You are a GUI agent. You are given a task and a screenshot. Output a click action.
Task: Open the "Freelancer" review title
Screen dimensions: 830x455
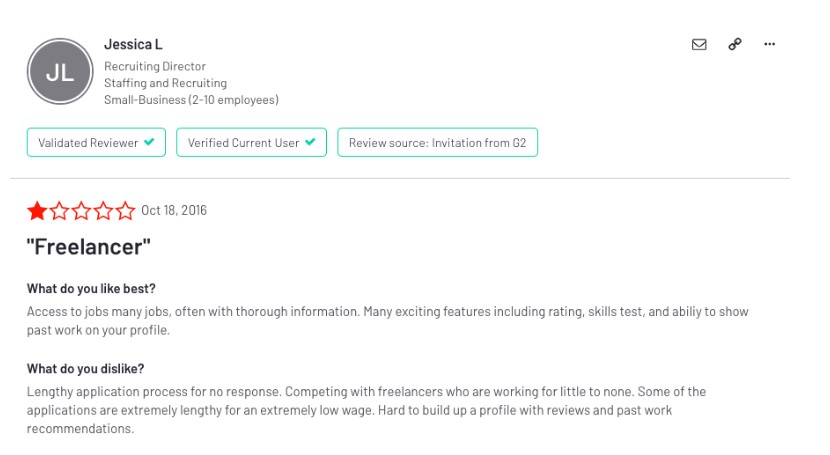[89, 247]
